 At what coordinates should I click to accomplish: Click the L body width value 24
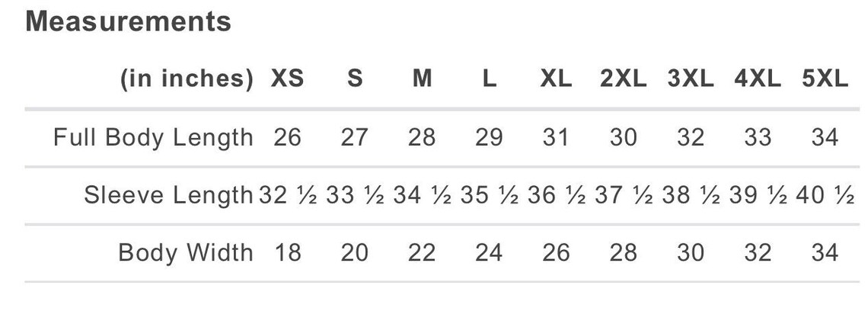[x=489, y=253]
